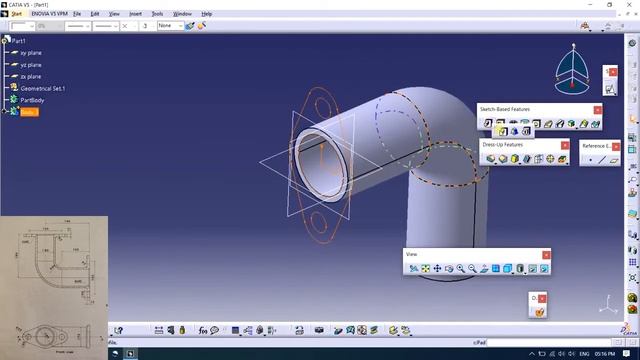The width and height of the screenshot is (640, 360).
Task: Open the line color dropdown
Action: coord(22,26)
